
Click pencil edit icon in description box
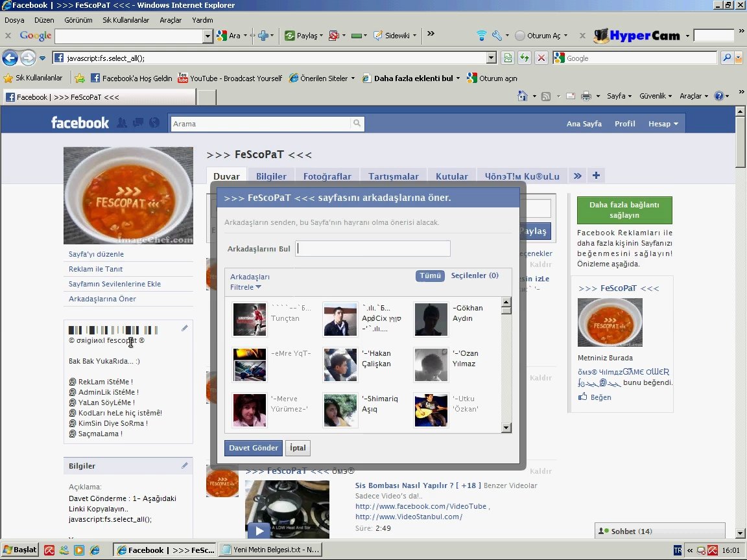(x=184, y=328)
